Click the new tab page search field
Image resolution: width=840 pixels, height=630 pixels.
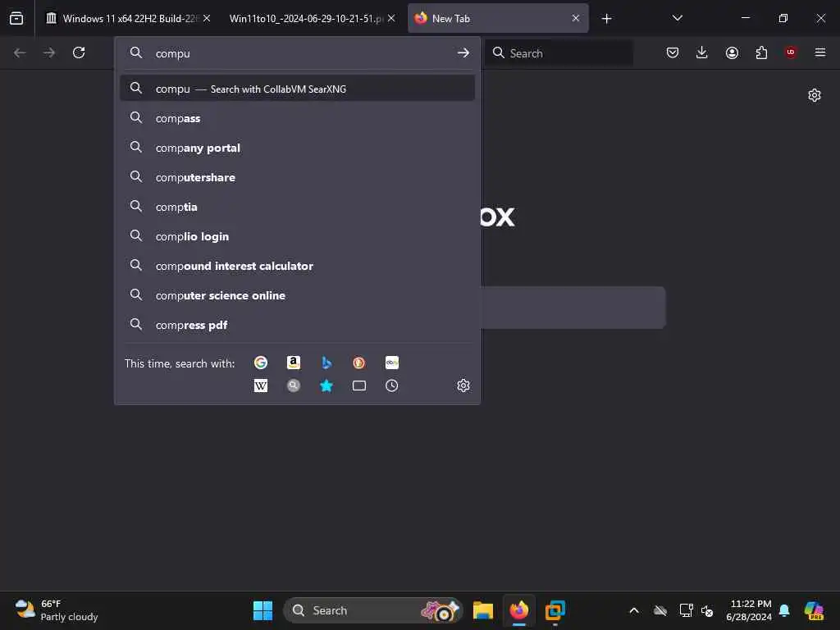pyautogui.click(x=573, y=308)
